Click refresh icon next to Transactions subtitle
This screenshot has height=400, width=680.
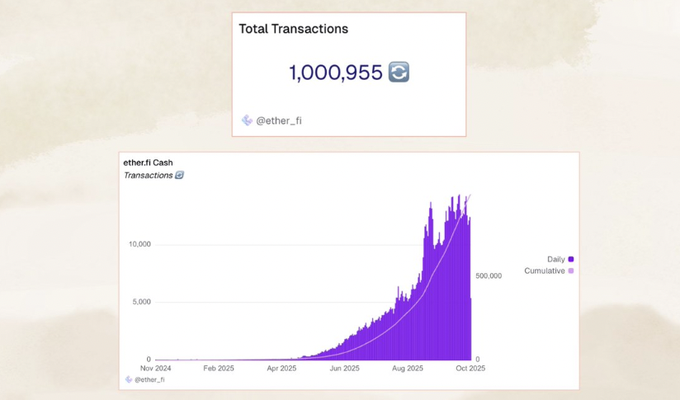[x=179, y=175]
